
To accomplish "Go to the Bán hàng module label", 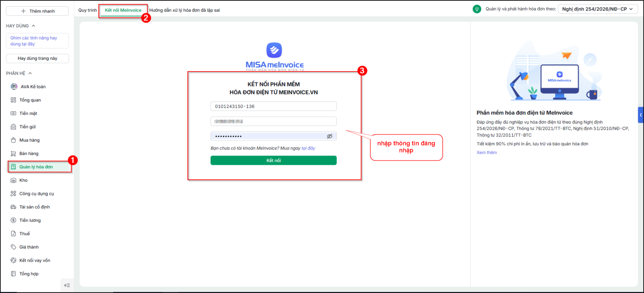I will click(29, 154).
